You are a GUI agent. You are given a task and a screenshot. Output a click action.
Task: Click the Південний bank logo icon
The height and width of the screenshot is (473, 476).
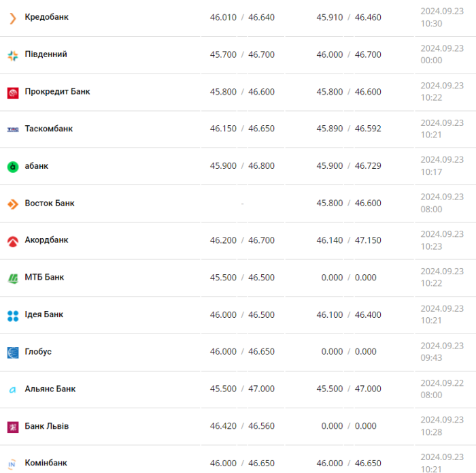tap(12, 55)
